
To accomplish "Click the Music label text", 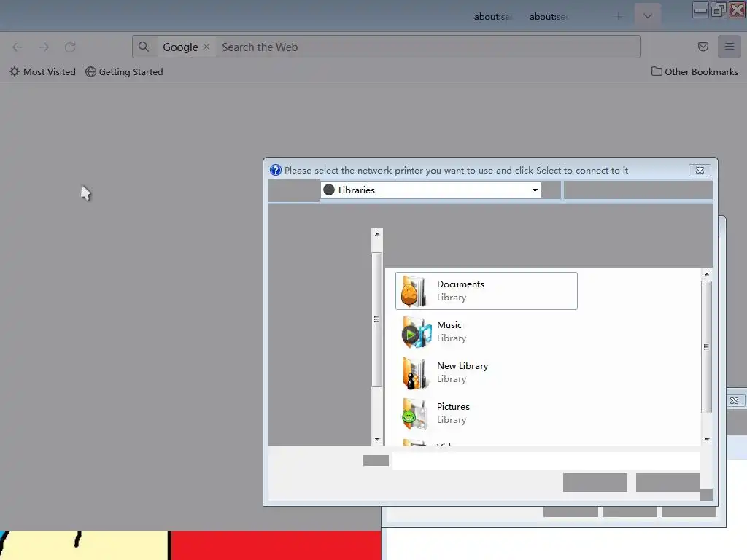I will click(449, 325).
